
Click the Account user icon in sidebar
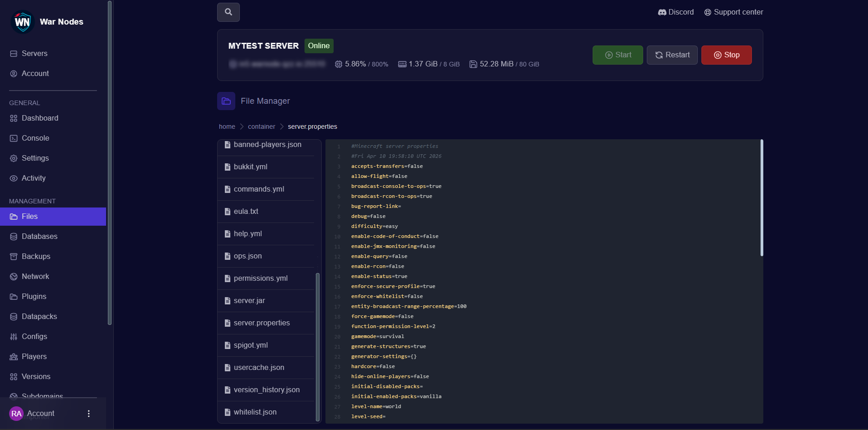(x=14, y=74)
